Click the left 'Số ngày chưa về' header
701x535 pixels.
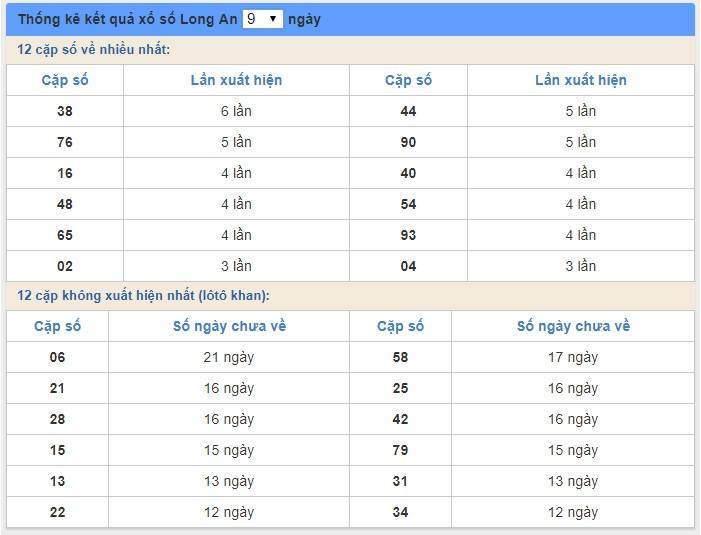pos(229,326)
